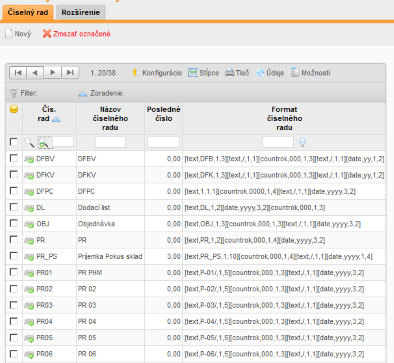This screenshot has width=394, height=363.
Task: Click the Názov číselného radu header
Action: [x=110, y=118]
